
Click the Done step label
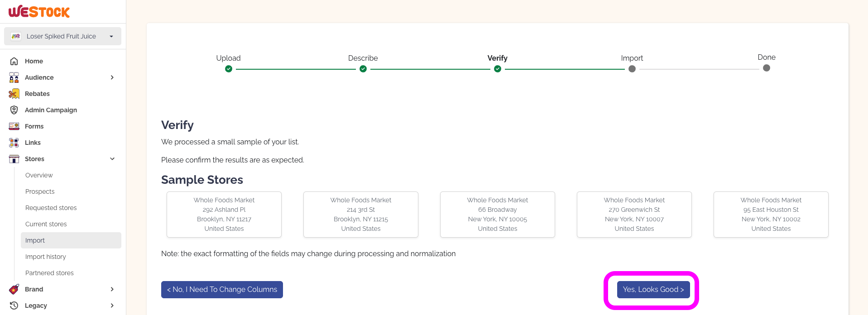767,57
